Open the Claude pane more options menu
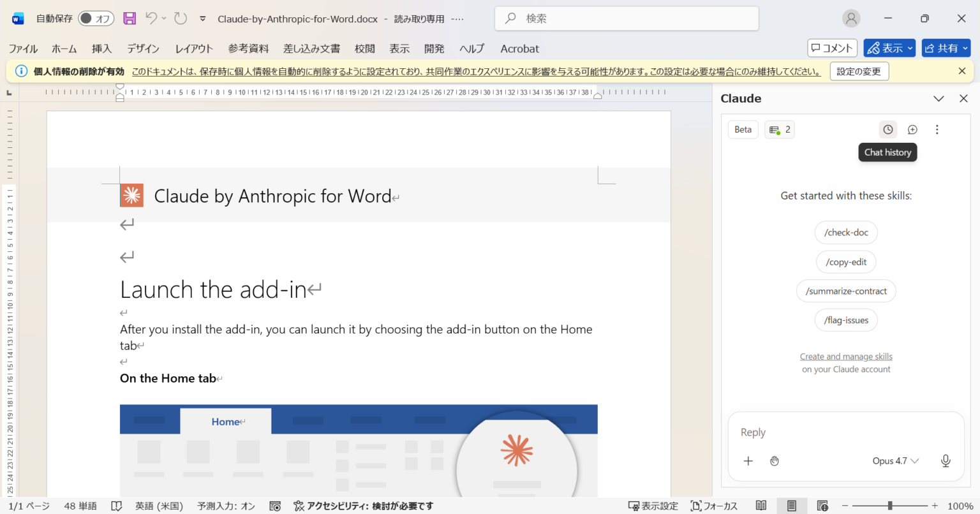 coord(937,129)
